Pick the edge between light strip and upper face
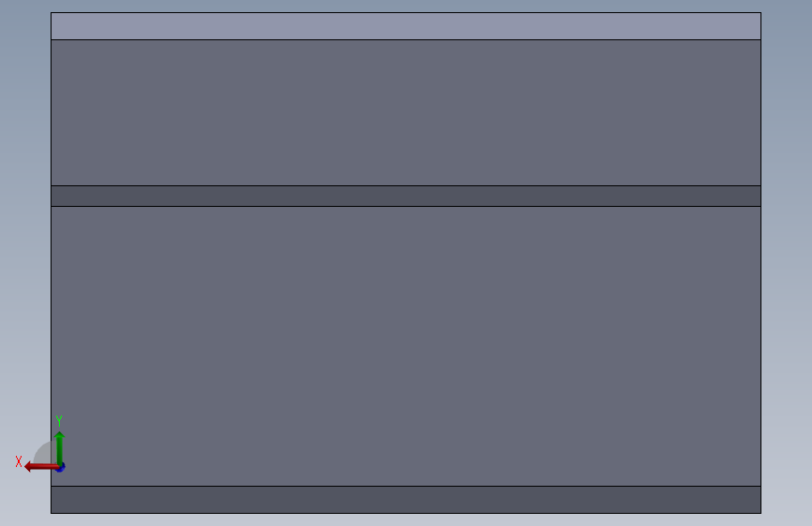This screenshot has height=526, width=812. (406, 39)
